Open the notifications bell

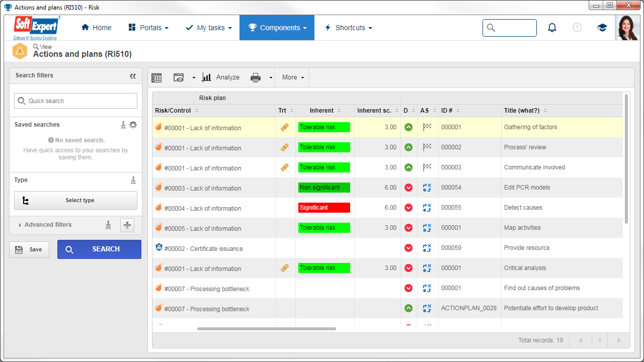point(552,28)
